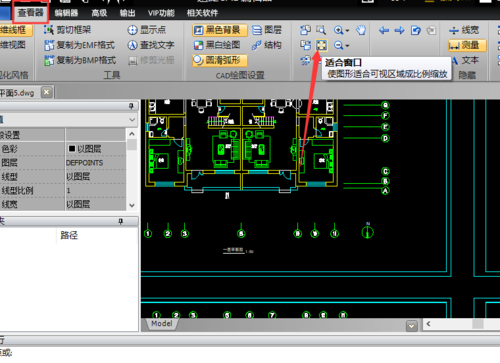
Task: Open the 图层 layers tool
Action: click(267, 30)
